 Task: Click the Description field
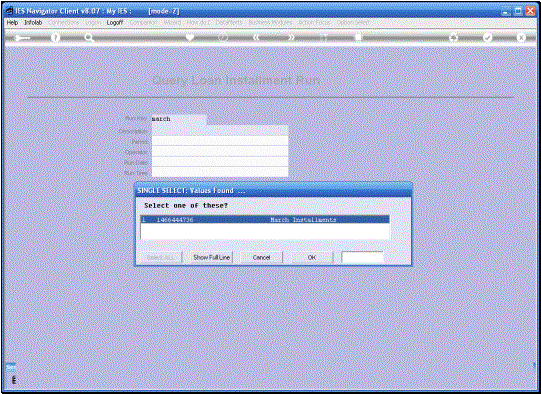220,130
